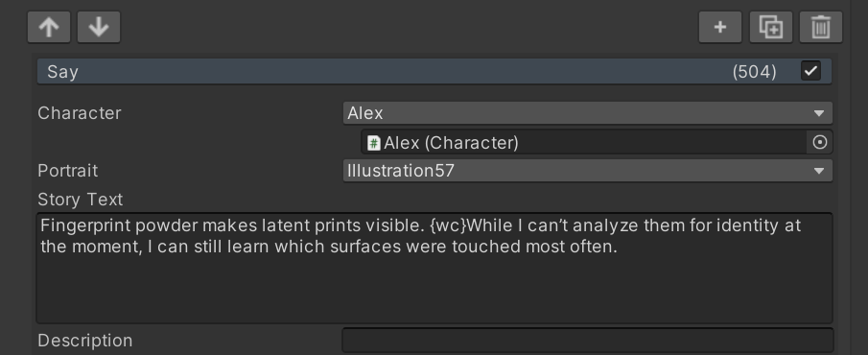Image resolution: width=868 pixels, height=355 pixels.
Task: Duplicate the selected command
Action: pos(770,27)
